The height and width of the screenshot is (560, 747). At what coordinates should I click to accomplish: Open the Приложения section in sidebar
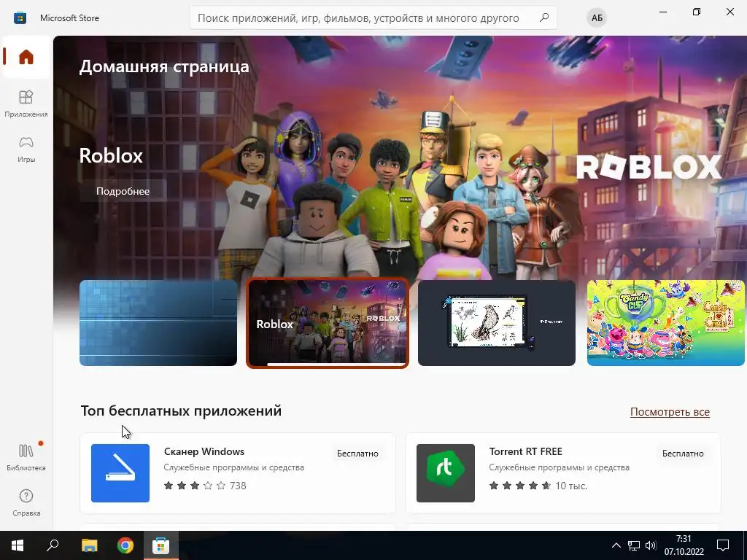(x=26, y=104)
